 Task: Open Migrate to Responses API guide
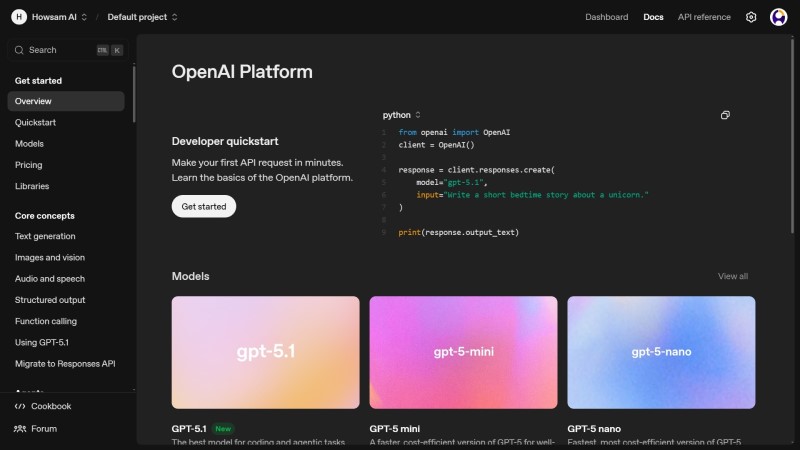click(65, 364)
